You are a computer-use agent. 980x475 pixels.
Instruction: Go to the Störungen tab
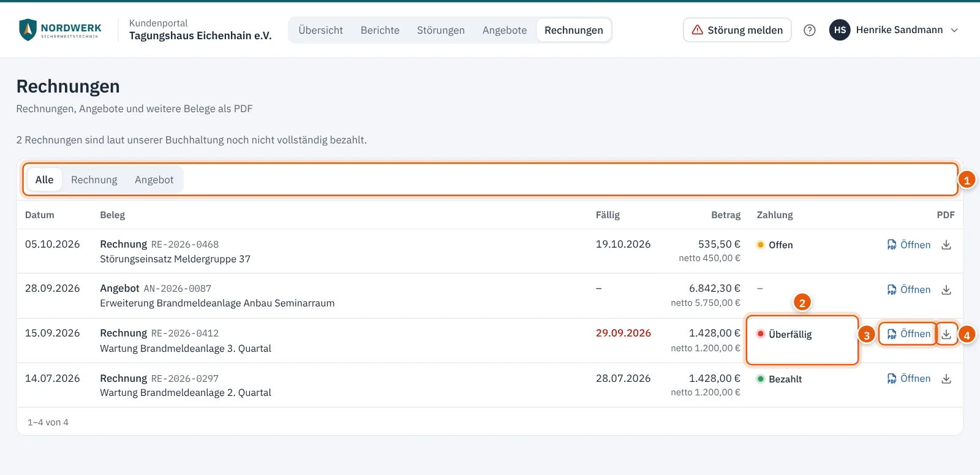pos(441,30)
